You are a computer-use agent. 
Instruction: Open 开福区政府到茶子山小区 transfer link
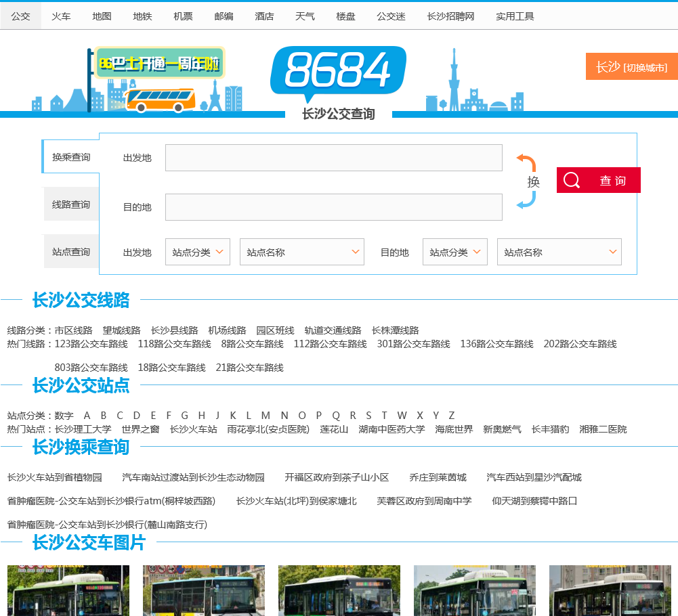pyautogui.click(x=337, y=477)
